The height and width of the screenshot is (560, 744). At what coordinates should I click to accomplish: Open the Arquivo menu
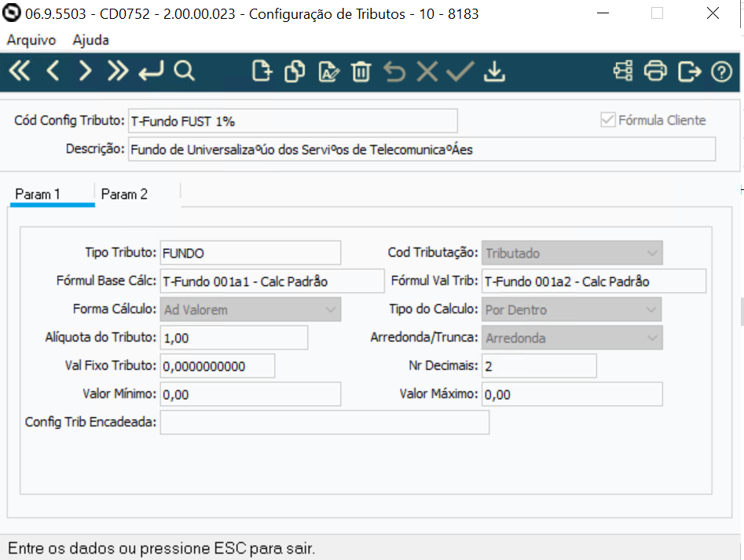(x=31, y=40)
